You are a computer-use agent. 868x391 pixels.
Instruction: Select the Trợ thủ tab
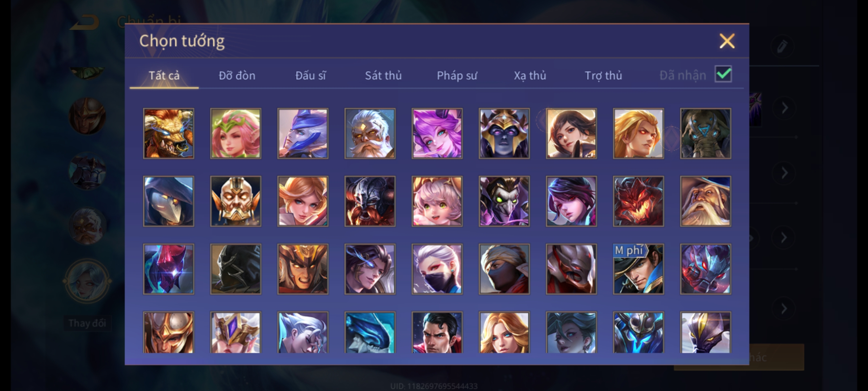click(604, 75)
